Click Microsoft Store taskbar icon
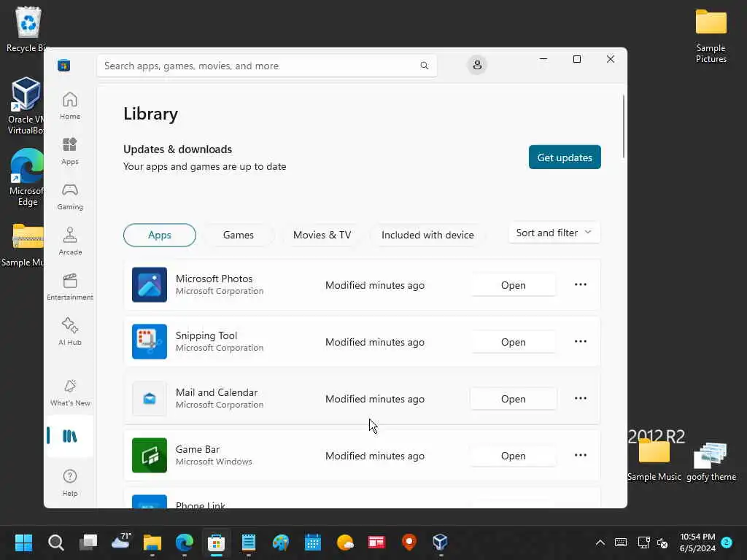The image size is (747, 560). point(216,542)
